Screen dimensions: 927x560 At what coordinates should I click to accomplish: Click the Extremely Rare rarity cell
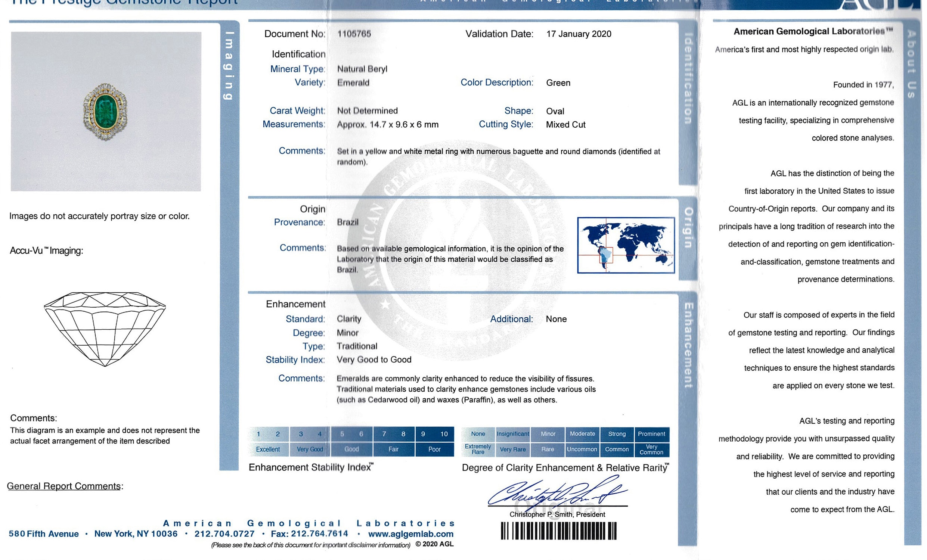[x=478, y=449]
